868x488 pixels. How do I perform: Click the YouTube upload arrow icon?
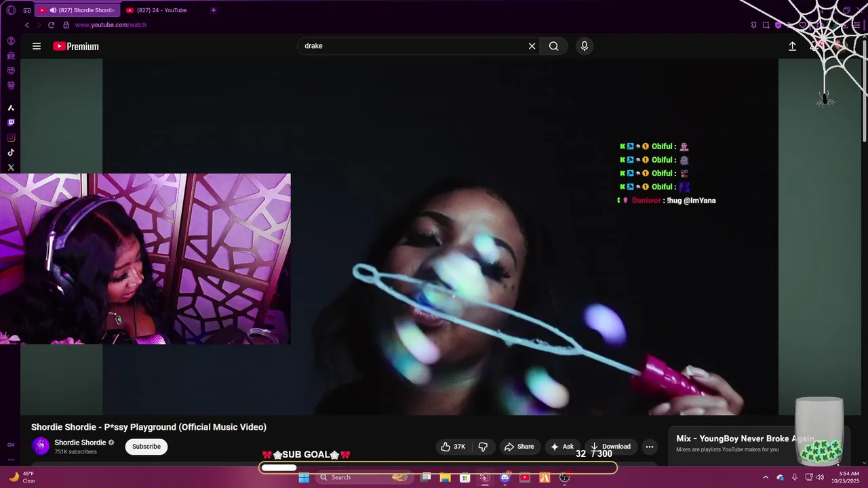click(792, 46)
